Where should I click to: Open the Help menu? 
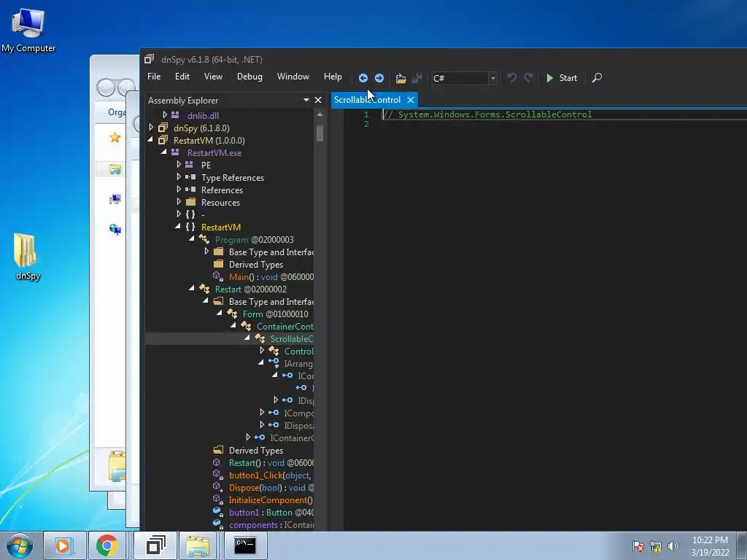click(333, 77)
